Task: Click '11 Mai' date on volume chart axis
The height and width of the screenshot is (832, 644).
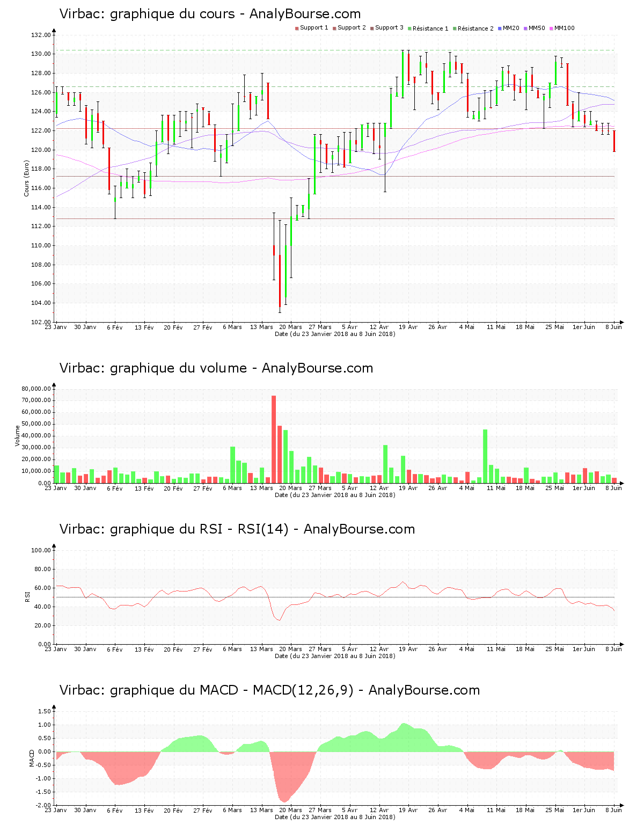Action: 496,488
